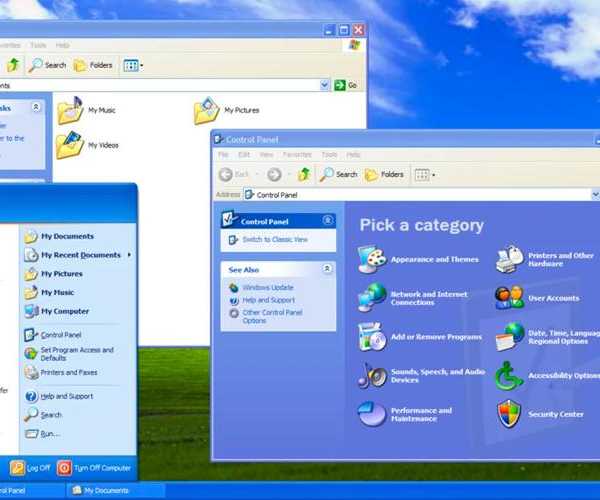Click the User Accounts icon
Screen dimensions: 600x500
tap(510, 297)
